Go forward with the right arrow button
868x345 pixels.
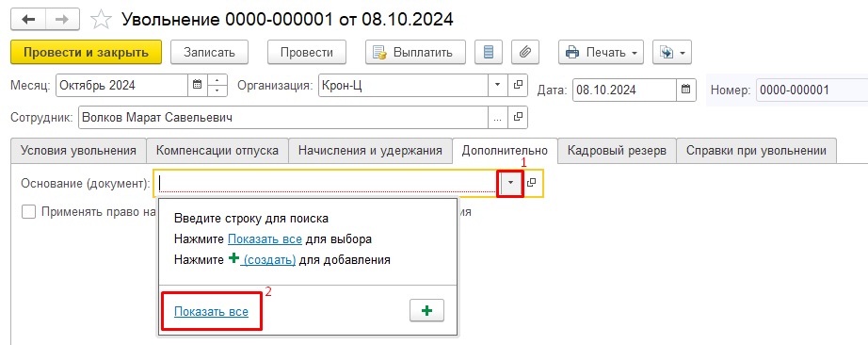click(x=62, y=20)
